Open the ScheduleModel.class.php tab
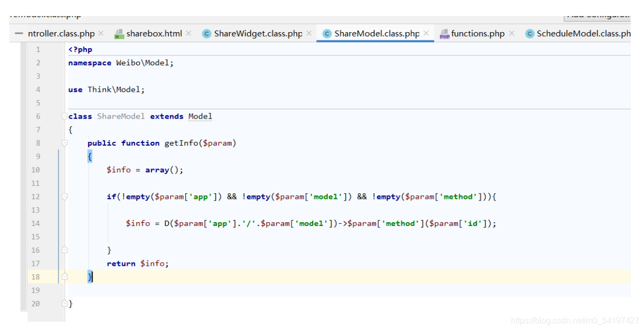Viewport: 644px width, 330px height. 583,34
